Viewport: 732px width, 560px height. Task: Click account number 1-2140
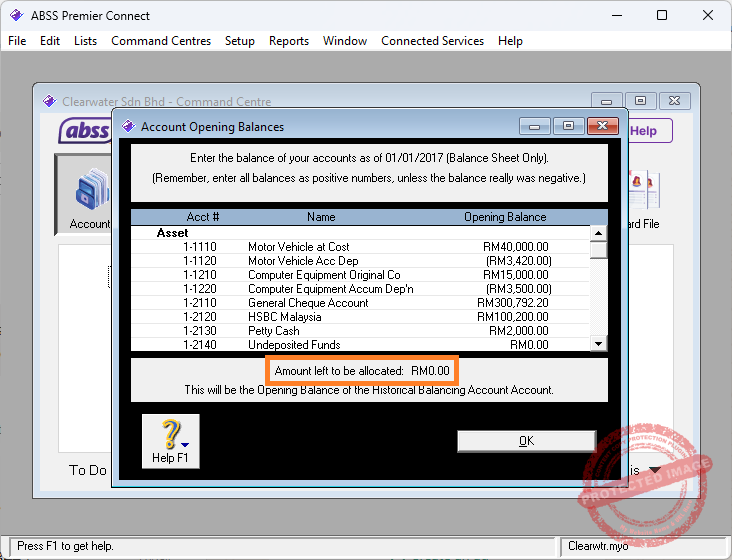pos(200,345)
